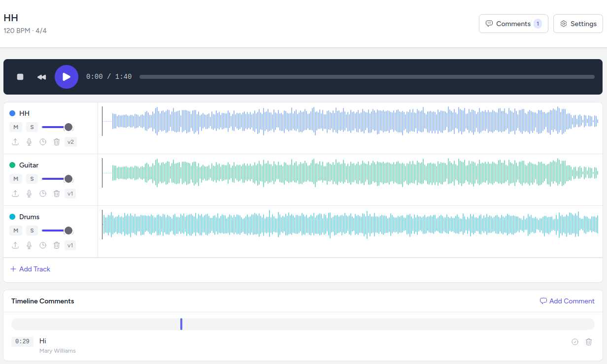This screenshot has width=607, height=364.
Task: Upload audio to the HH track
Action: coord(15,142)
